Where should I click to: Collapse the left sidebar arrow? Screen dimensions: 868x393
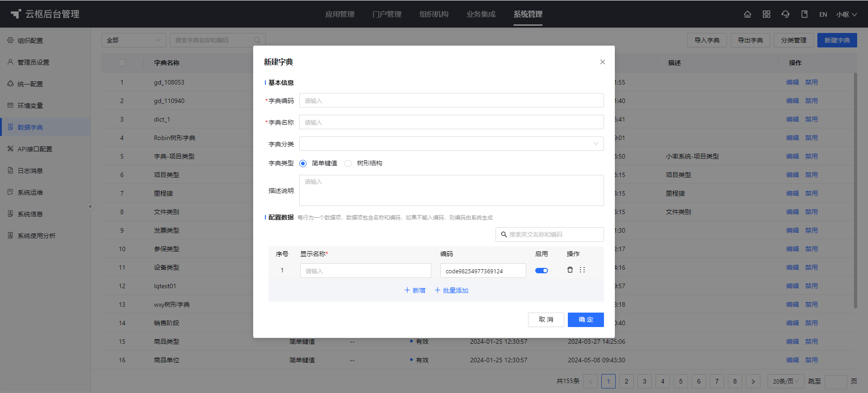click(90, 206)
